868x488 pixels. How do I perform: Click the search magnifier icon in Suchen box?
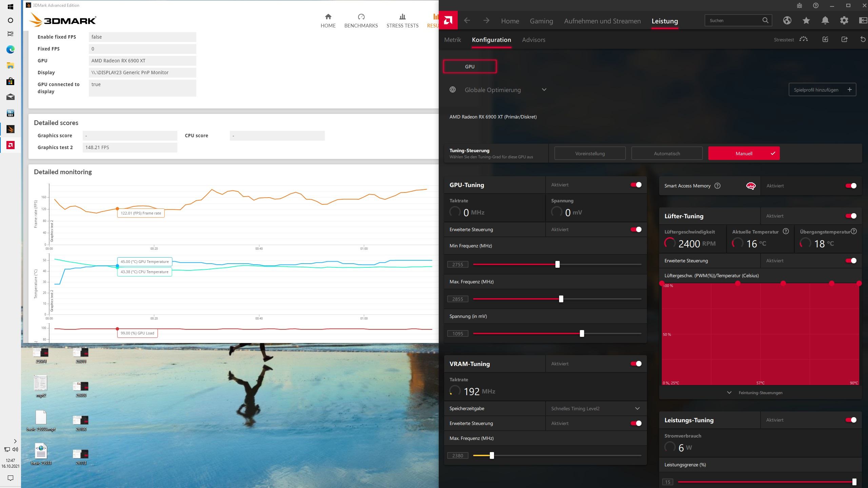click(765, 20)
